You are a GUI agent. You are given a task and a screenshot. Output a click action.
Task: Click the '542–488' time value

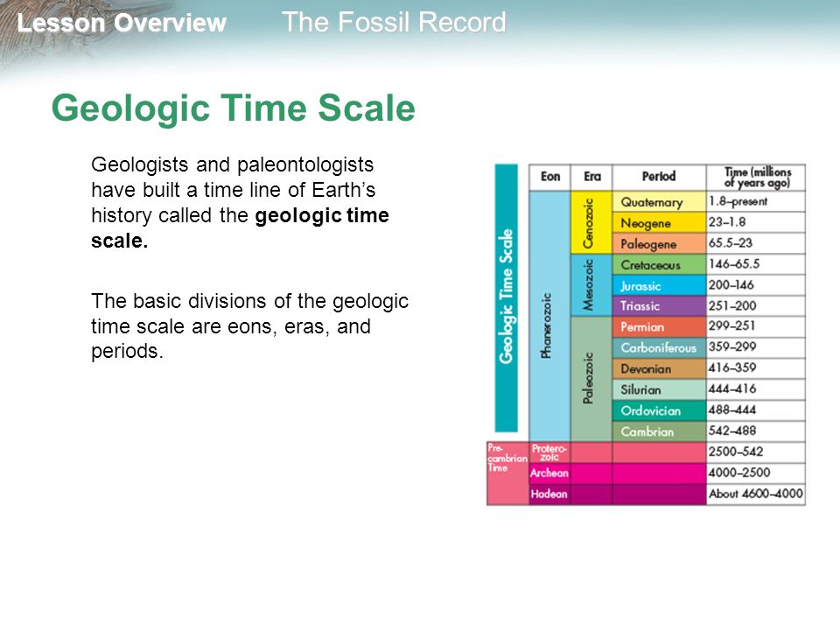tap(732, 430)
